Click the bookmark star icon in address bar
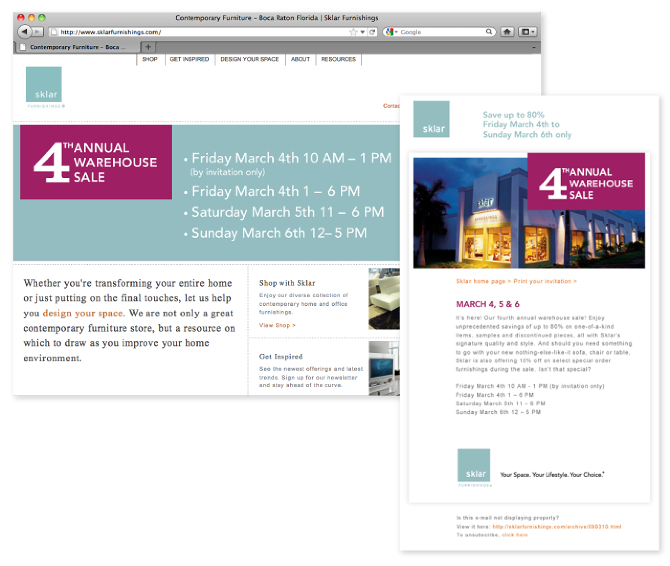Viewport: 670px width, 566px height. (353, 32)
